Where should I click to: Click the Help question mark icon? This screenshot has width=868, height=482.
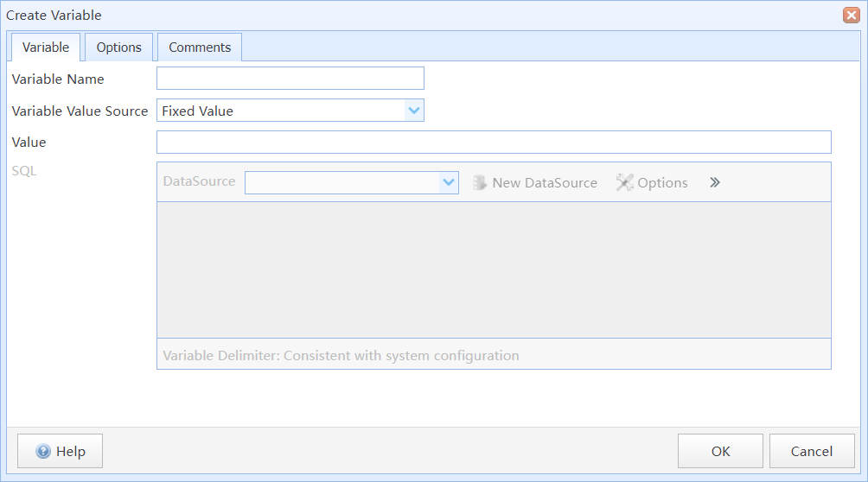(x=43, y=452)
